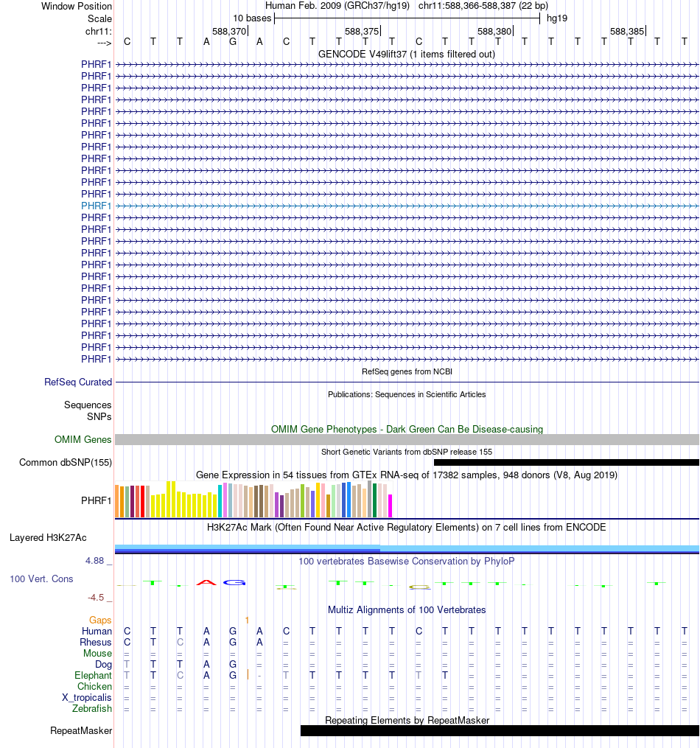Click the magenta last bar in GTEx chart
The height and width of the screenshot is (748, 700).
tap(390, 506)
